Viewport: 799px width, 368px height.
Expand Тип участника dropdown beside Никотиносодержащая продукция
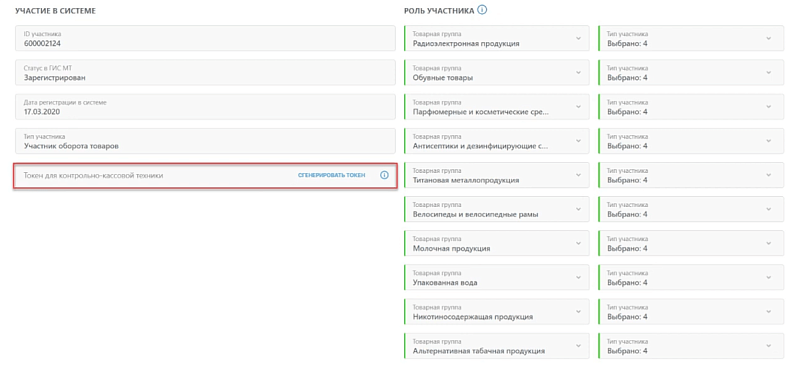[x=691, y=311]
